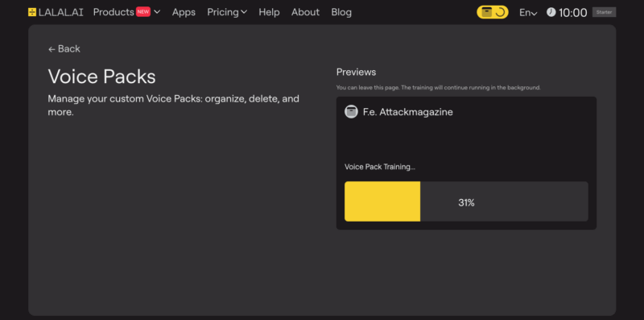Click the 10:00 remaining minutes counter
Image resolution: width=644 pixels, height=320 pixels.
573,13
